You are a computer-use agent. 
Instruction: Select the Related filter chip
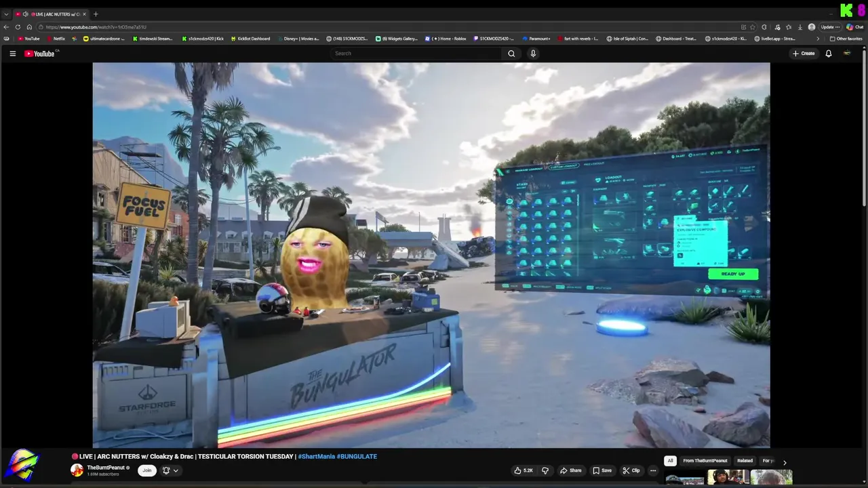click(745, 461)
